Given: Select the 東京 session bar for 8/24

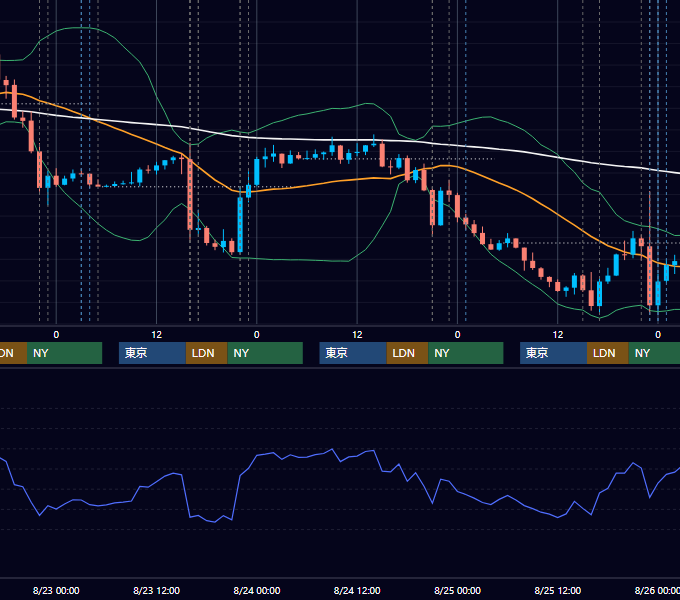Looking at the screenshot, I should [x=353, y=353].
